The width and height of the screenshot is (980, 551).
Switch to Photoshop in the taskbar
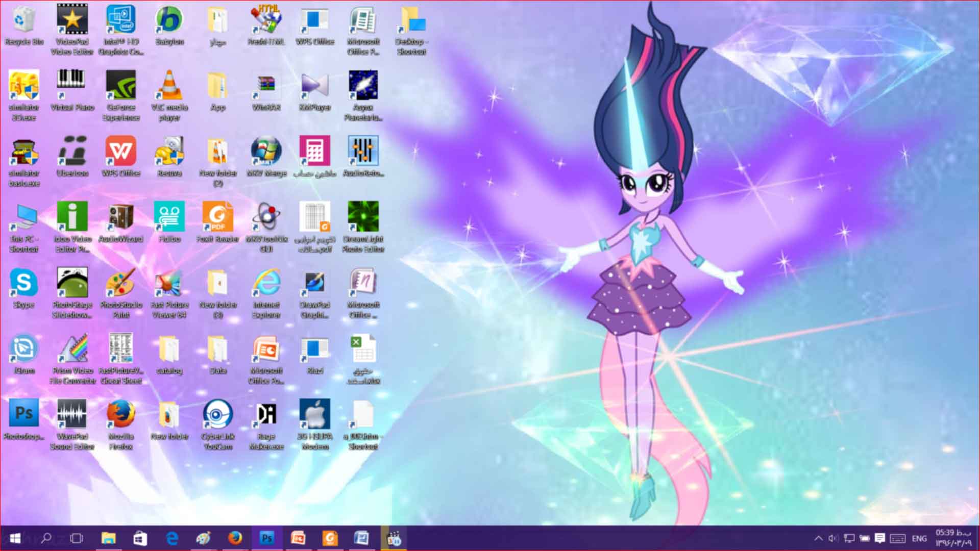pos(266,538)
